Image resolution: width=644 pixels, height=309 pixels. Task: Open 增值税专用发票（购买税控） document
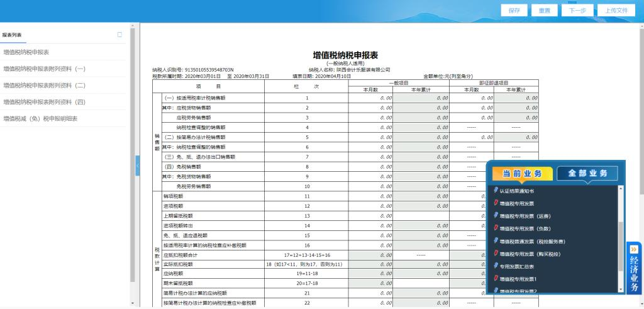tap(530, 254)
